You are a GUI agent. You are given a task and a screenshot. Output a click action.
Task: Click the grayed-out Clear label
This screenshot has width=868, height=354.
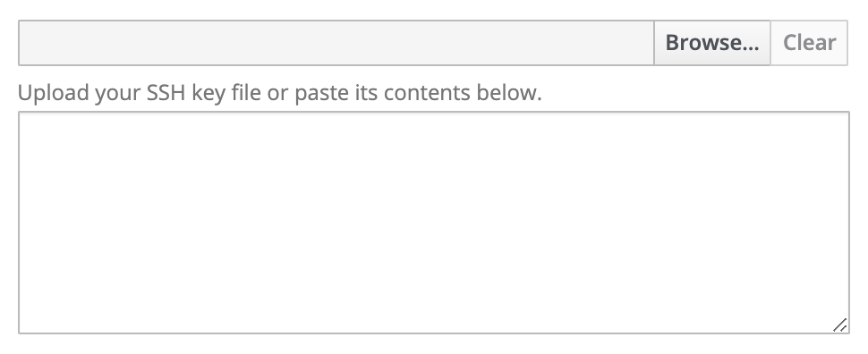809,43
